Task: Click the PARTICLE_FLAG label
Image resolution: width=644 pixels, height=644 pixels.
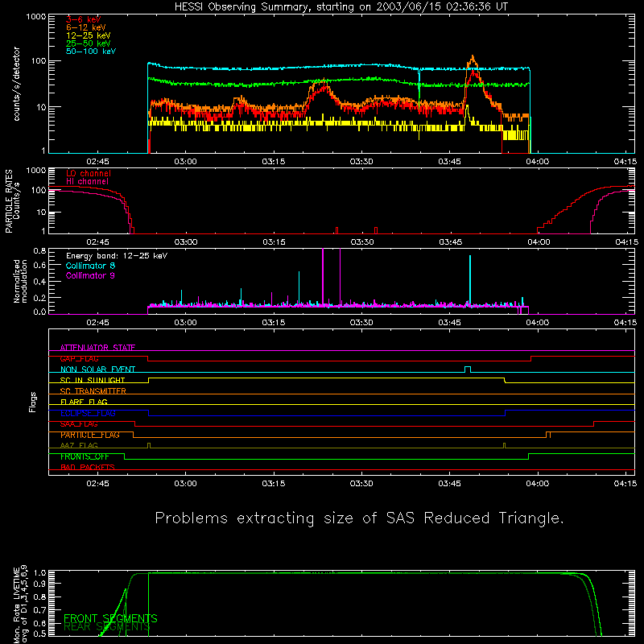Action: click(x=90, y=435)
